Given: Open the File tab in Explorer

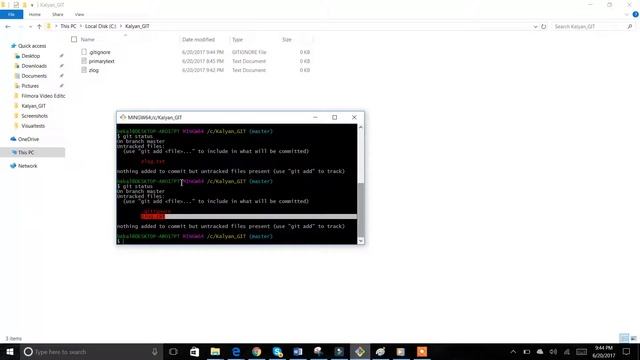Looking at the screenshot, I should click(x=11, y=14).
